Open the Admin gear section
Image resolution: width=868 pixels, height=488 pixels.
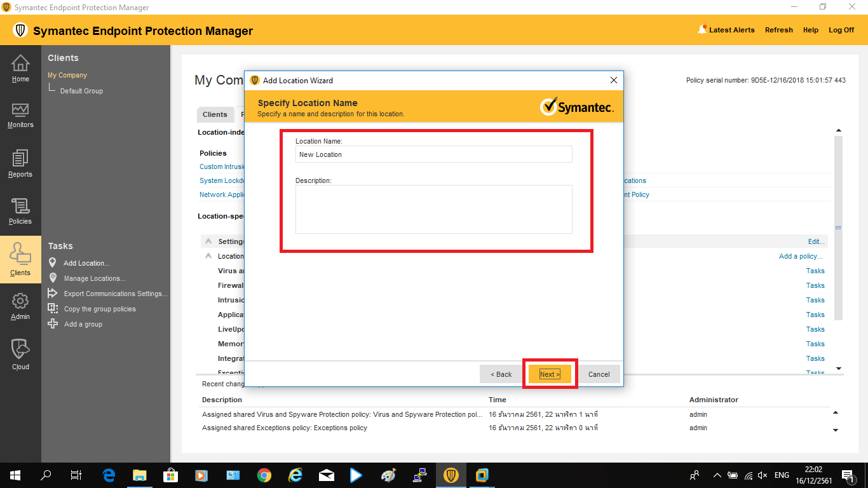pyautogui.click(x=20, y=306)
